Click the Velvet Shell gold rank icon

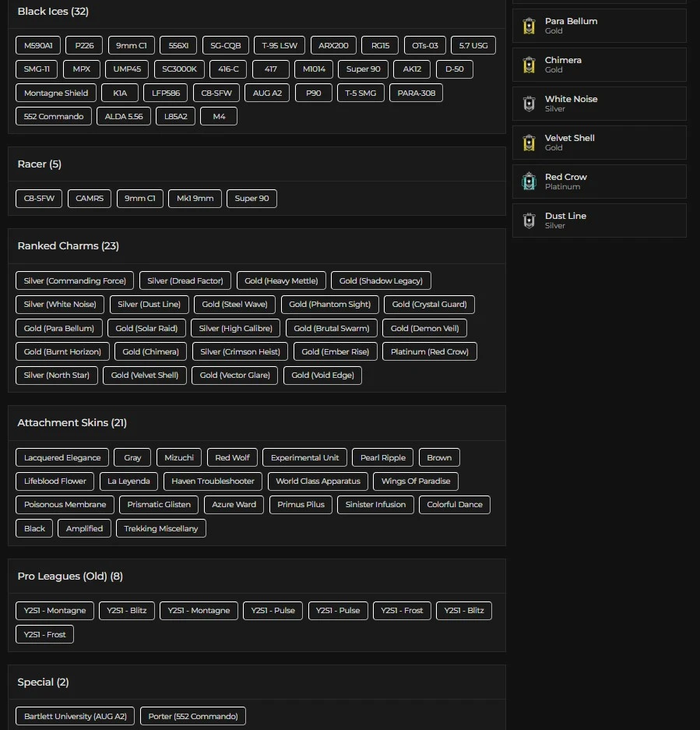tap(529, 143)
